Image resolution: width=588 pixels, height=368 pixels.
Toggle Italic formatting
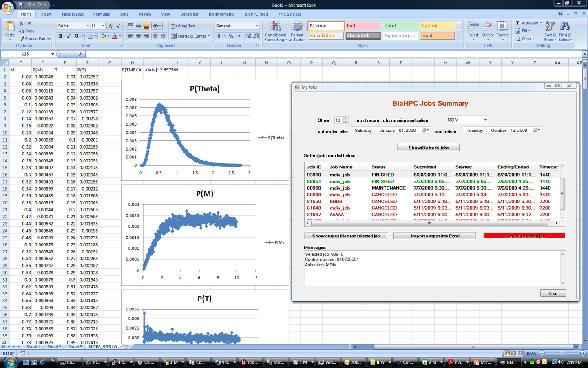click(x=69, y=36)
